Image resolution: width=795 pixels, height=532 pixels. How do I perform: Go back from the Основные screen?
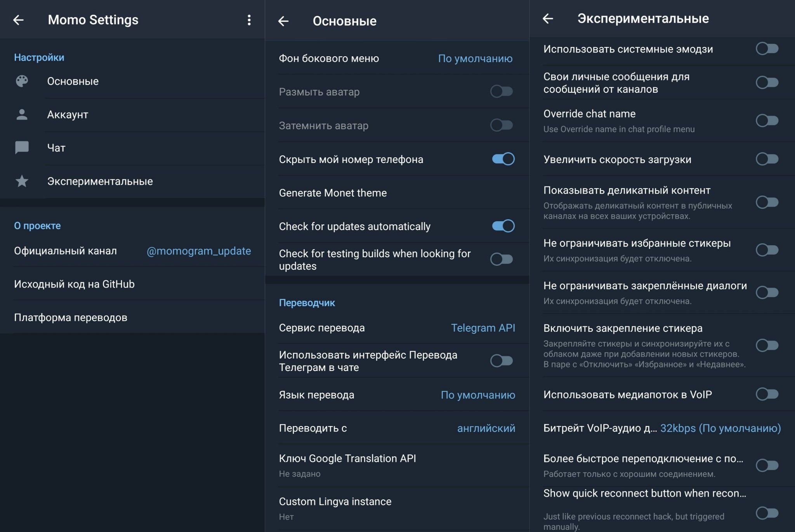coord(283,21)
